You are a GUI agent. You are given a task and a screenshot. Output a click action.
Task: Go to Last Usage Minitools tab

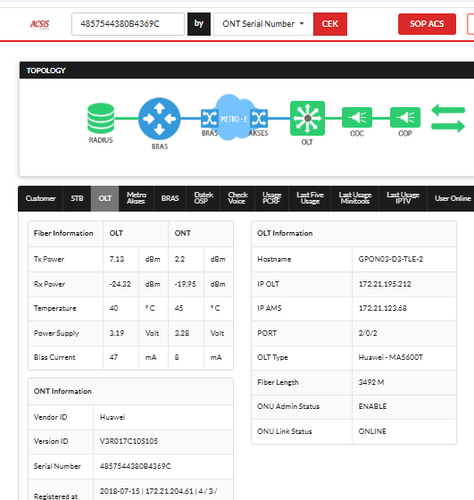tap(355, 198)
